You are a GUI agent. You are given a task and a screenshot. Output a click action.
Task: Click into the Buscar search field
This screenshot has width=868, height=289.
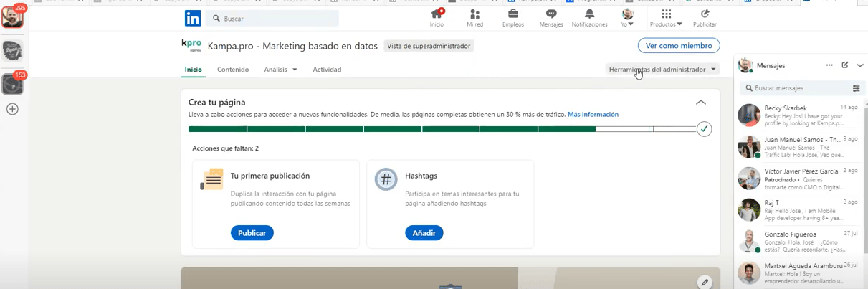[272, 19]
